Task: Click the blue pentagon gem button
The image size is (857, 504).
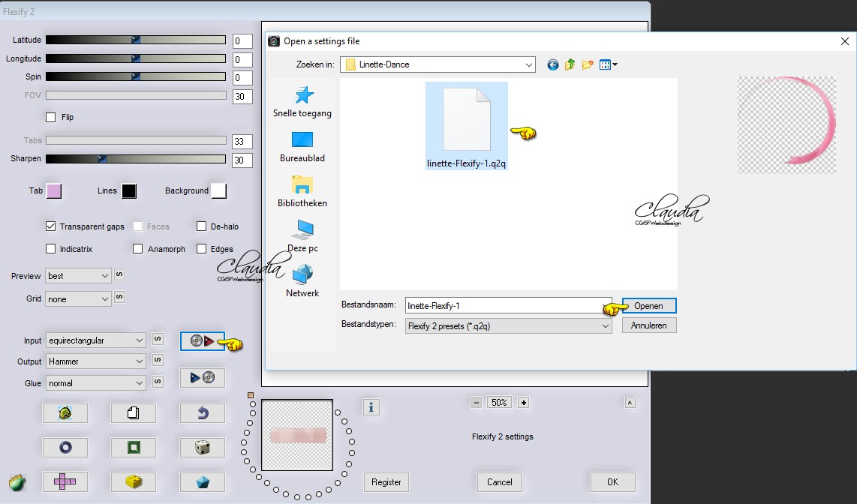Action: (x=202, y=481)
